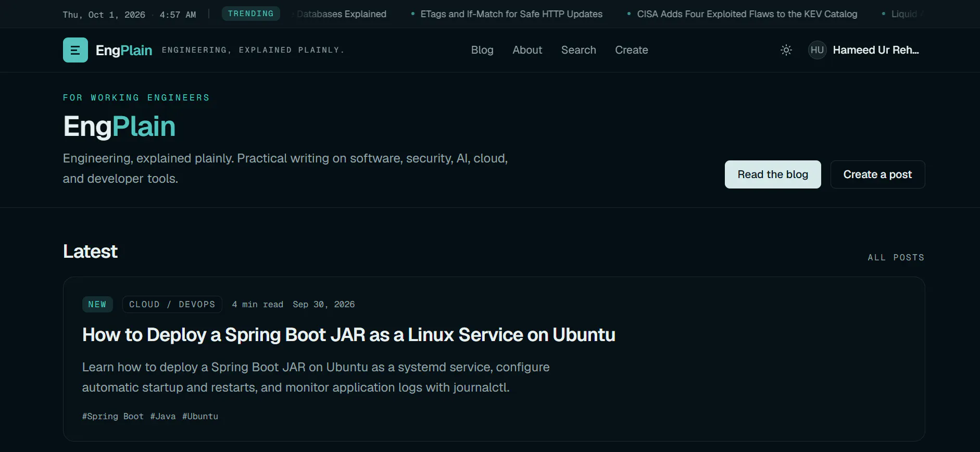Open the ALL POSTS link

pos(896,257)
